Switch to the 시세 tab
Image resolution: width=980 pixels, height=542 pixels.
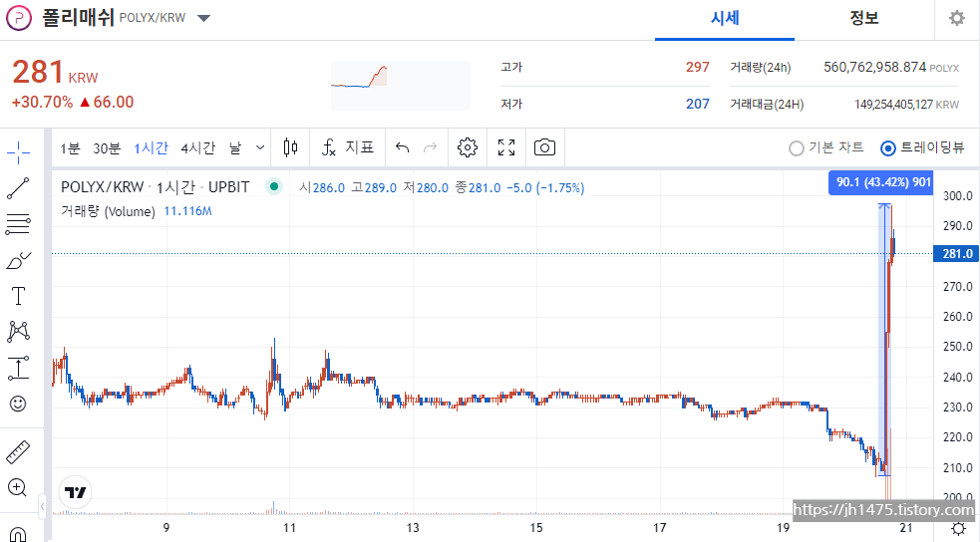tap(725, 18)
